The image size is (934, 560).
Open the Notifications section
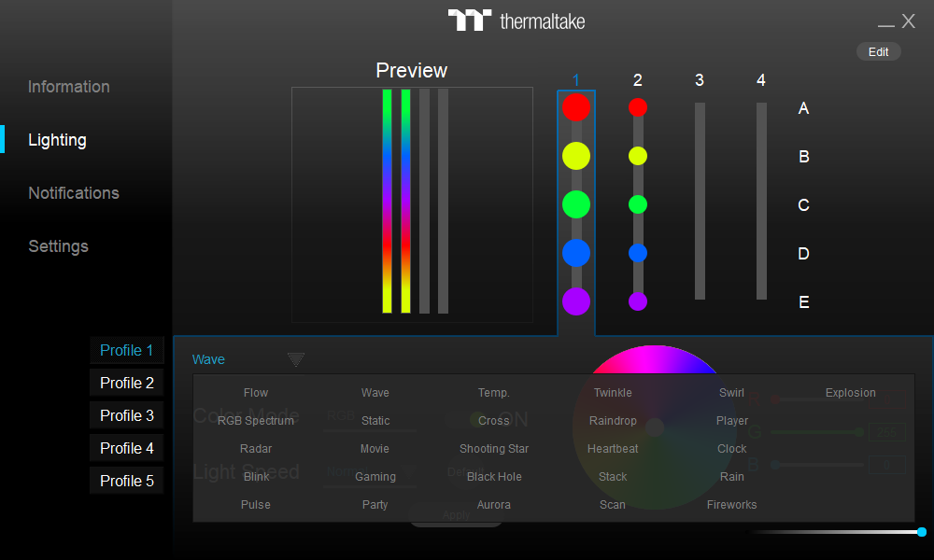(74, 193)
